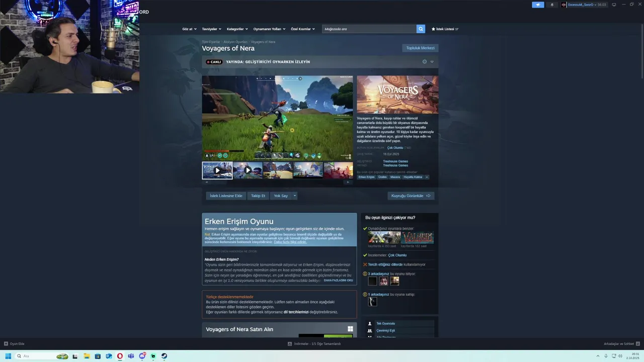The height and width of the screenshot is (362, 644).
Task: Expand the Kategoriler menu
Action: click(237, 29)
